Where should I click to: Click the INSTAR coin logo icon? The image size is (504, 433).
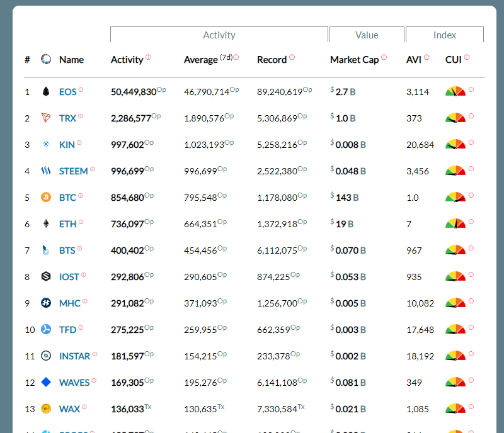coord(46,356)
